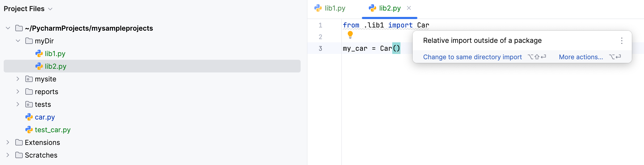Click line number 2 in gutter

(320, 37)
